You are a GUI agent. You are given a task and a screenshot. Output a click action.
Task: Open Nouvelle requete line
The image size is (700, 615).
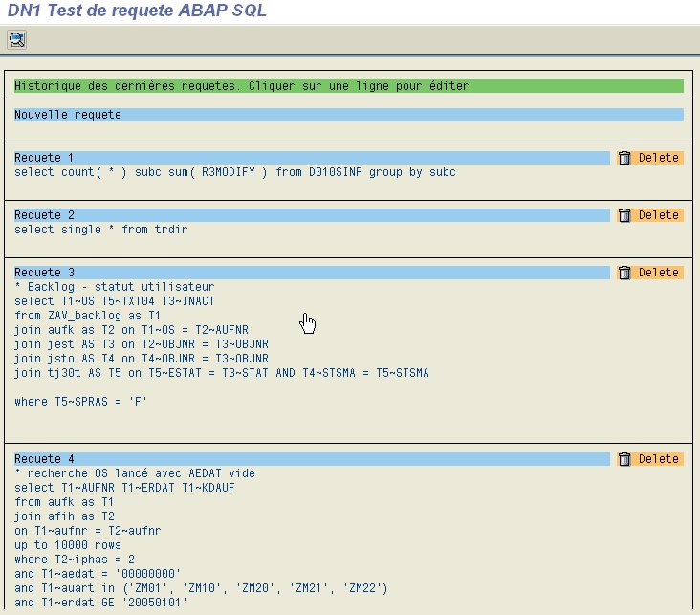coord(349,115)
